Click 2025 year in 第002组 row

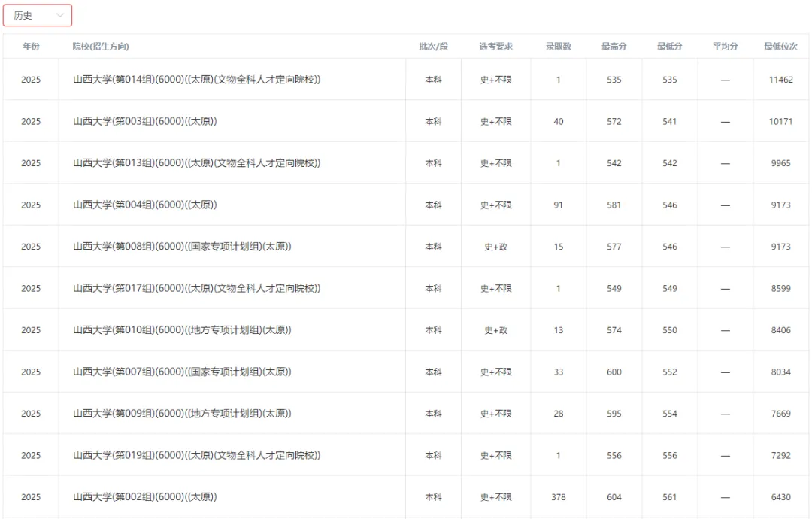point(31,497)
